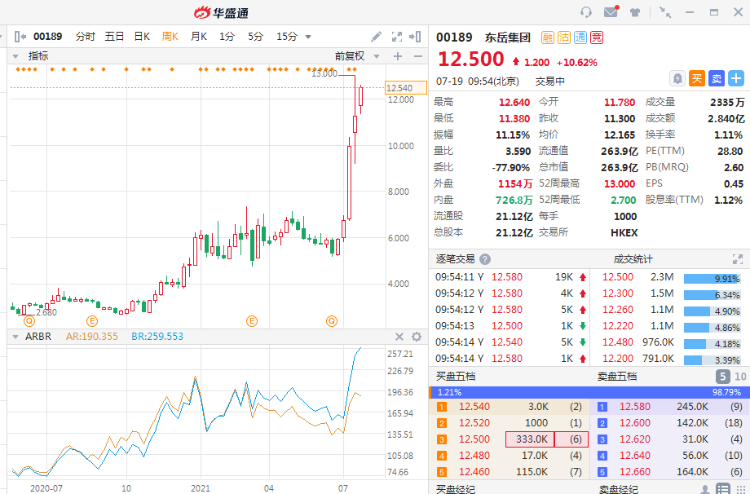Click the 买盘经纪 header

point(455,489)
